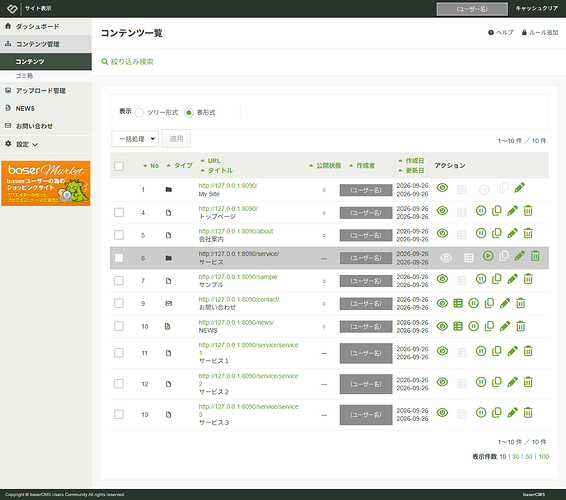Sort by 作成者 column
The width and height of the screenshot is (566, 500).
click(x=362, y=166)
